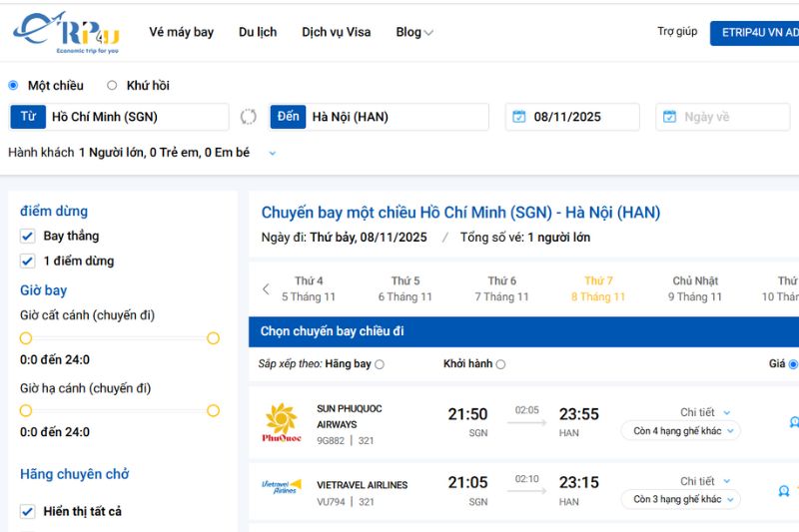Open return date calendar icon
The height and width of the screenshot is (532, 799).
669,117
